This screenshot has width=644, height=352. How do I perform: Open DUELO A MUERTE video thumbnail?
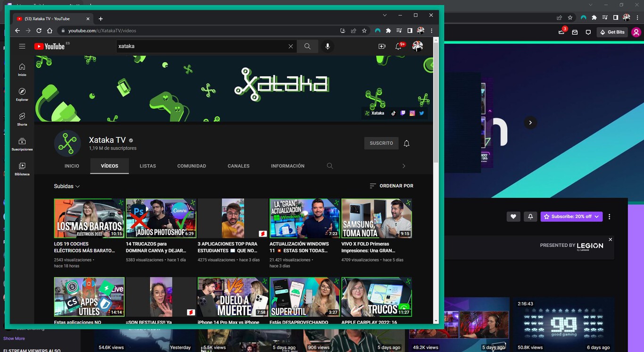[x=233, y=297]
